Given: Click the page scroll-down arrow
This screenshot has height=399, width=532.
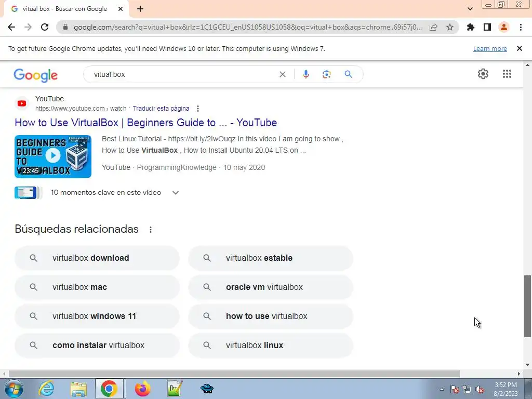Looking at the screenshot, I should coord(528,365).
